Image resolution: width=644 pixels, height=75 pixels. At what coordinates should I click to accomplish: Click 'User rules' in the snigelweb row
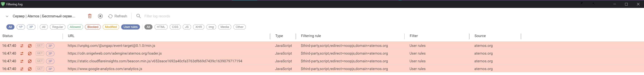tap(418, 54)
